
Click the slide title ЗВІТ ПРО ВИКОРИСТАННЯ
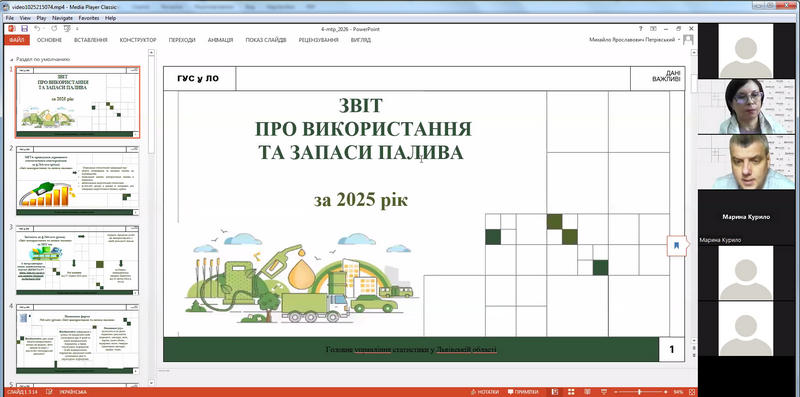click(363, 129)
